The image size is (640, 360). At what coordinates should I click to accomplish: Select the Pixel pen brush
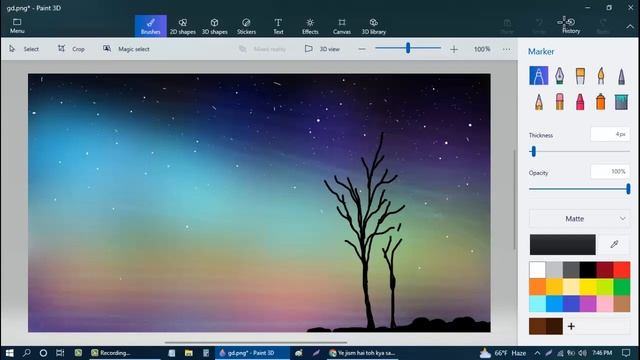(x=621, y=76)
